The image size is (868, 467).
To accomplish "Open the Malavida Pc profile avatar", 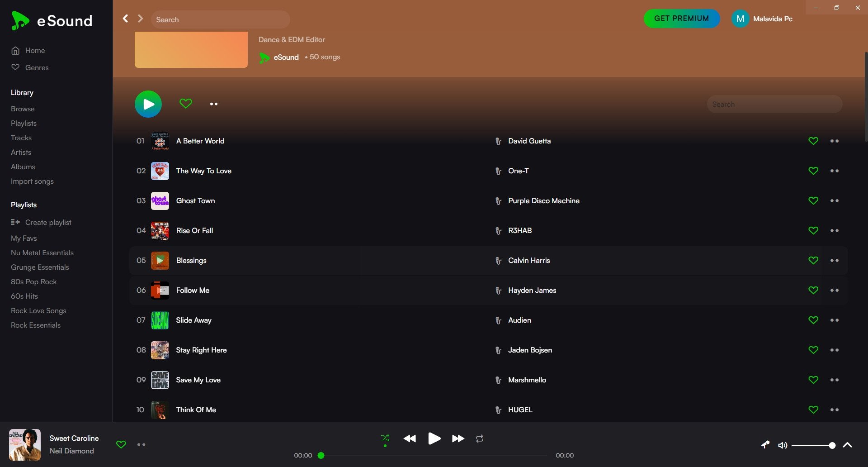I will [740, 19].
